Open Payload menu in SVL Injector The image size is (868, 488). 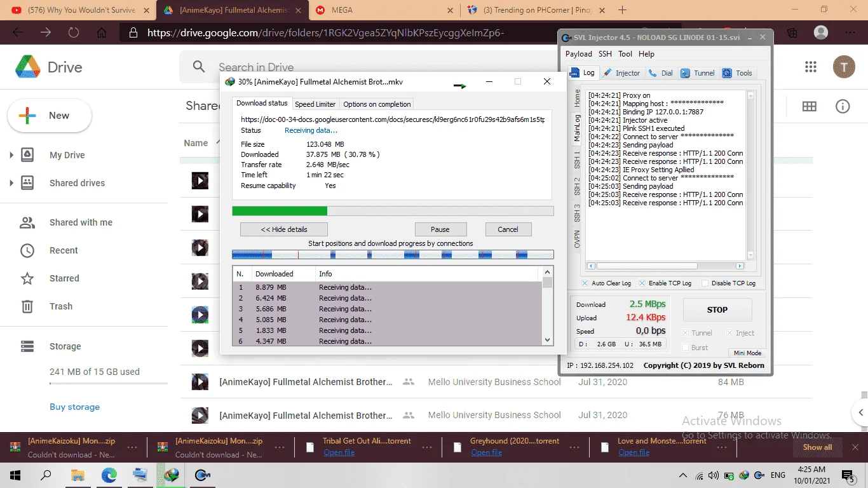[578, 54]
